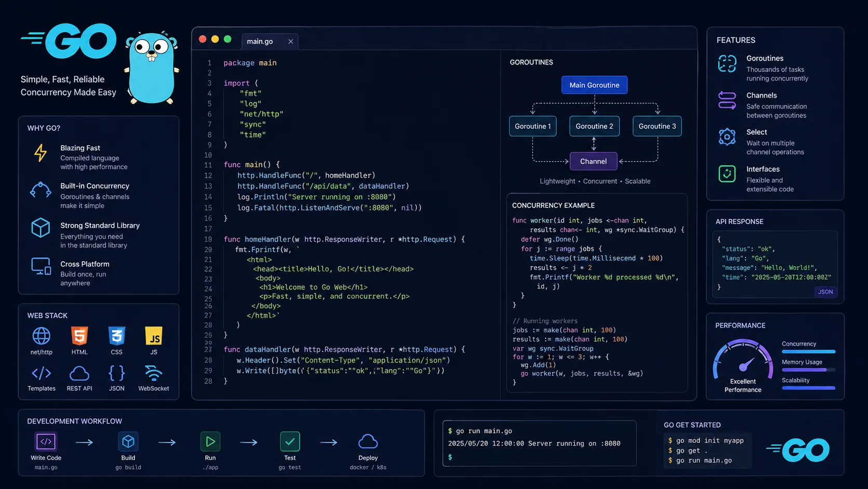Screen dimensions: 868x489
Task: Click the green Test checkmark icon
Action: coord(290,441)
